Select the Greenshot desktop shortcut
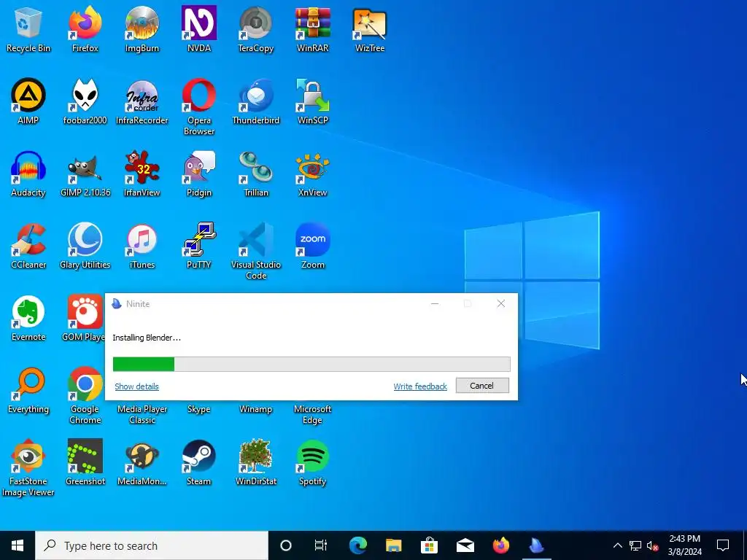This screenshot has width=747, height=560. [85, 463]
